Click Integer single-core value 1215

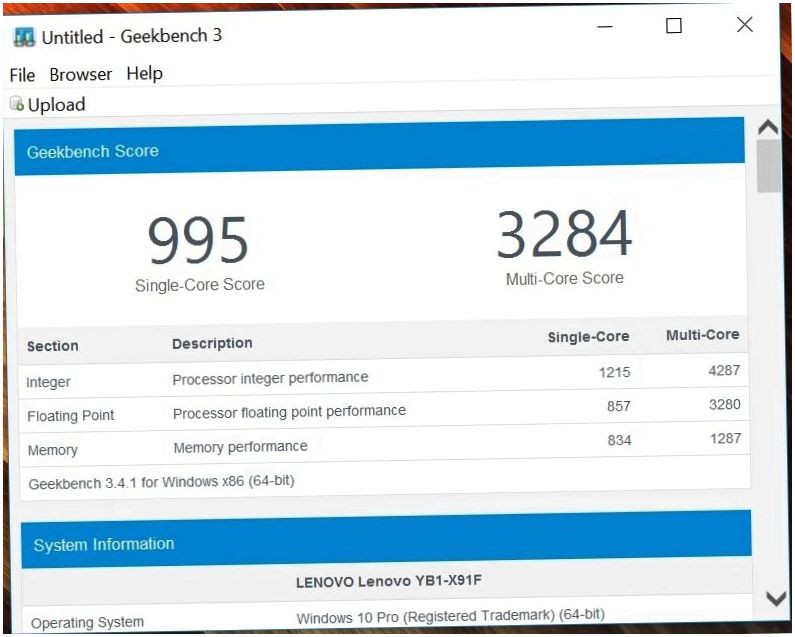point(615,372)
